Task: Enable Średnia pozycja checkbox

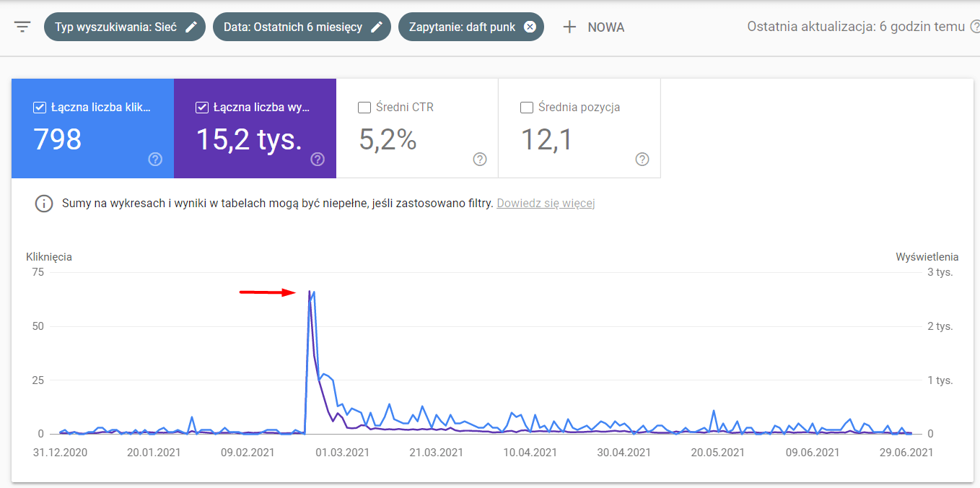Action: (x=527, y=108)
